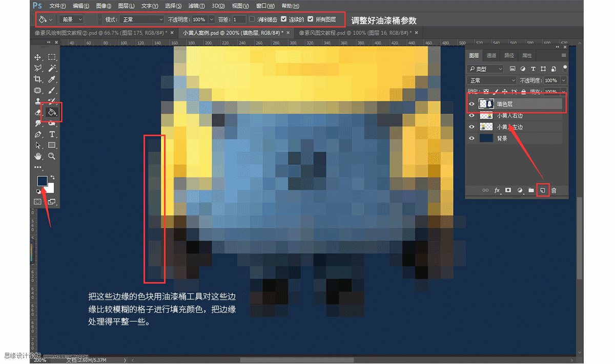This screenshot has height=364, width=615.
Task: Expand the layer opacity slider dropdown
Action: tap(564, 80)
